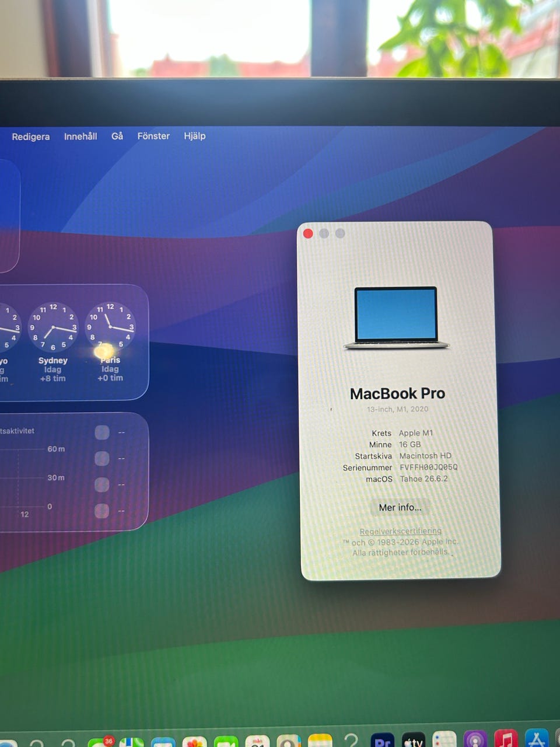Image resolution: width=560 pixels, height=747 pixels.
Task: Open Photos from the Dock
Action: 195,742
